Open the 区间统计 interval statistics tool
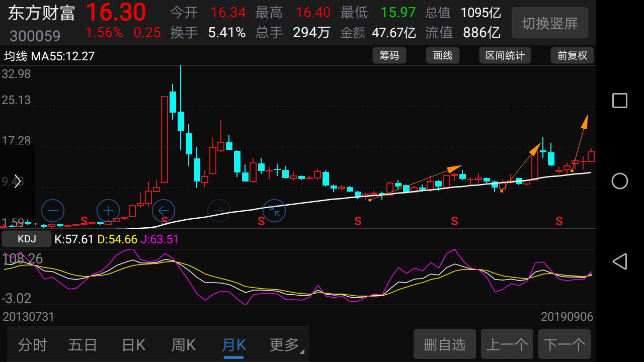This screenshot has height=362, width=644. (505, 55)
